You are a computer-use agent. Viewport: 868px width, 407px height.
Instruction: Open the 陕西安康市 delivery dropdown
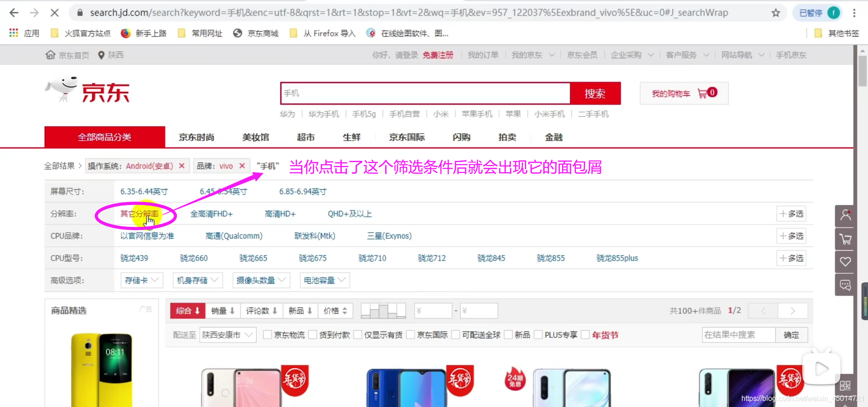click(228, 335)
